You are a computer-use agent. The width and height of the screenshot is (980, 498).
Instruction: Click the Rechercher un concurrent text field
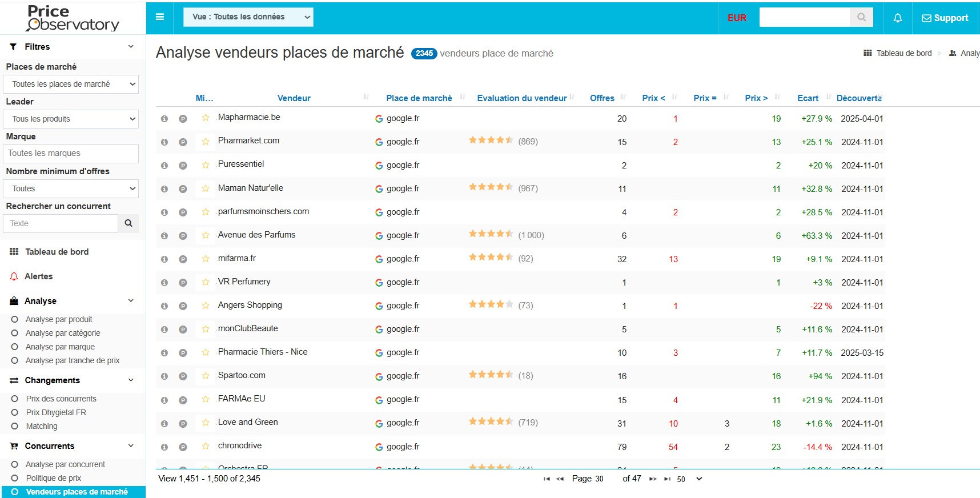(x=61, y=223)
